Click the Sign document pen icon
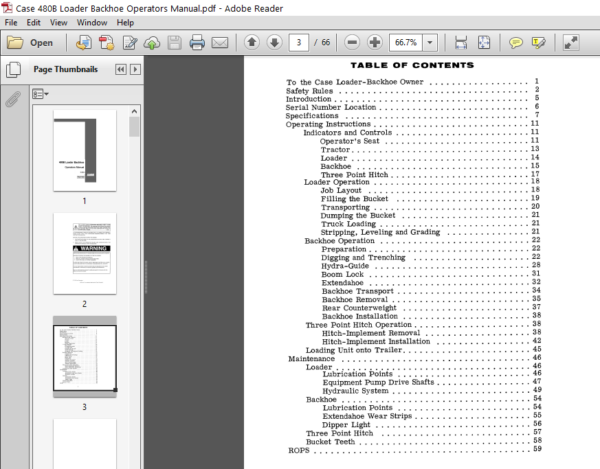The width and height of the screenshot is (600, 469). pyautogui.click(x=130, y=42)
